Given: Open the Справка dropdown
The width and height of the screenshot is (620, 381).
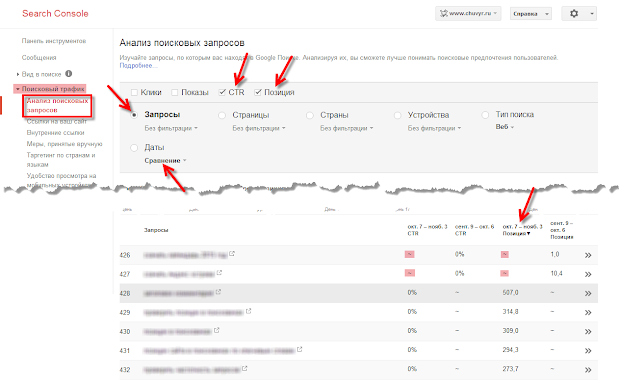Looking at the screenshot, I should [531, 14].
